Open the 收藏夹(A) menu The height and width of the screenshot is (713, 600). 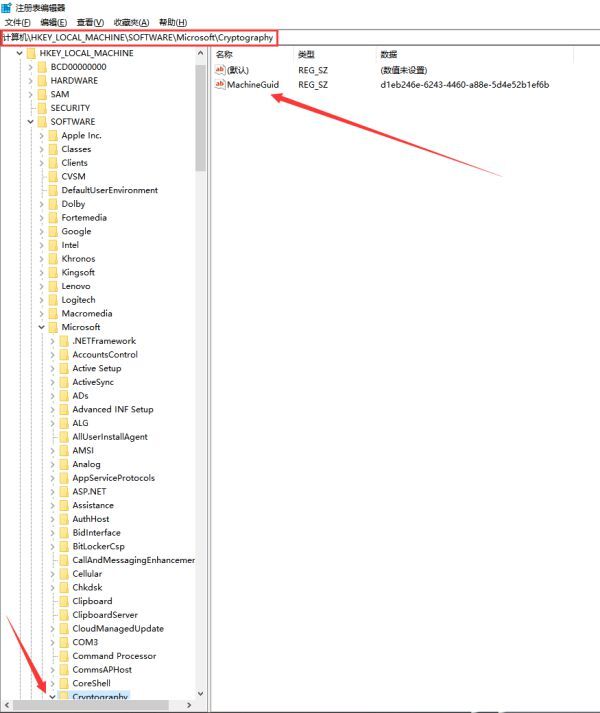pos(131,22)
